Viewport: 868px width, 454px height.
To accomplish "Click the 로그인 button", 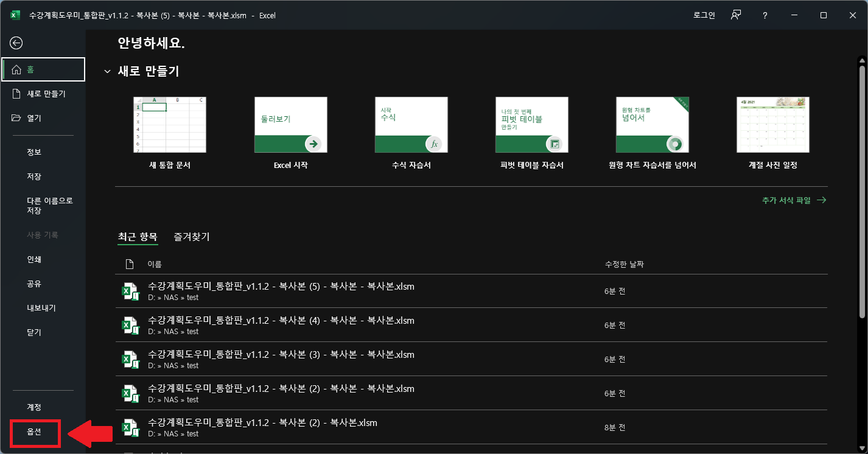I will tap(704, 15).
